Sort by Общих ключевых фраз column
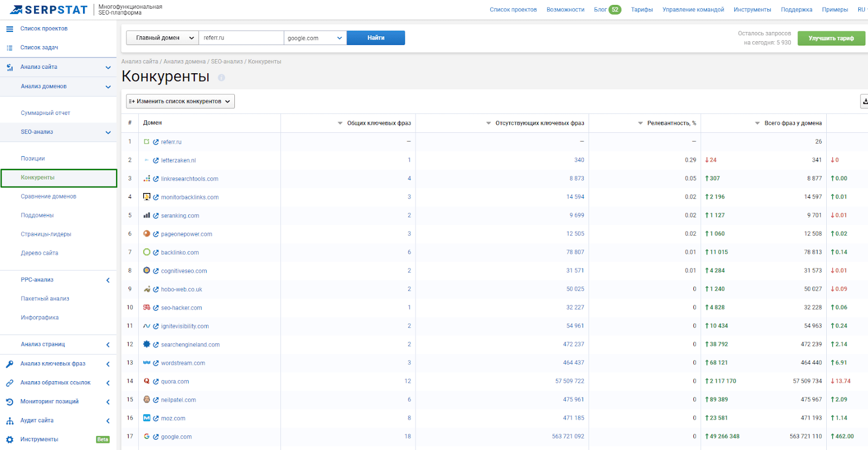This screenshot has width=868, height=450. 374,123
